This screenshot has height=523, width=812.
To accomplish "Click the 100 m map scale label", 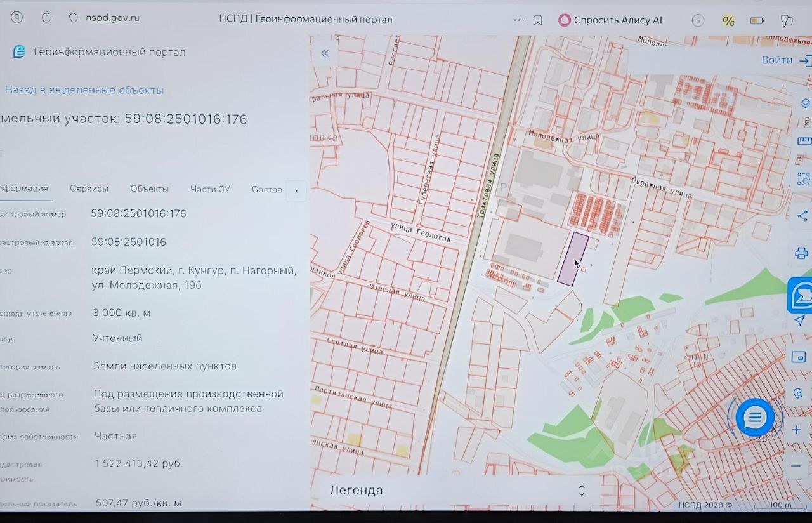I will pos(780,506).
